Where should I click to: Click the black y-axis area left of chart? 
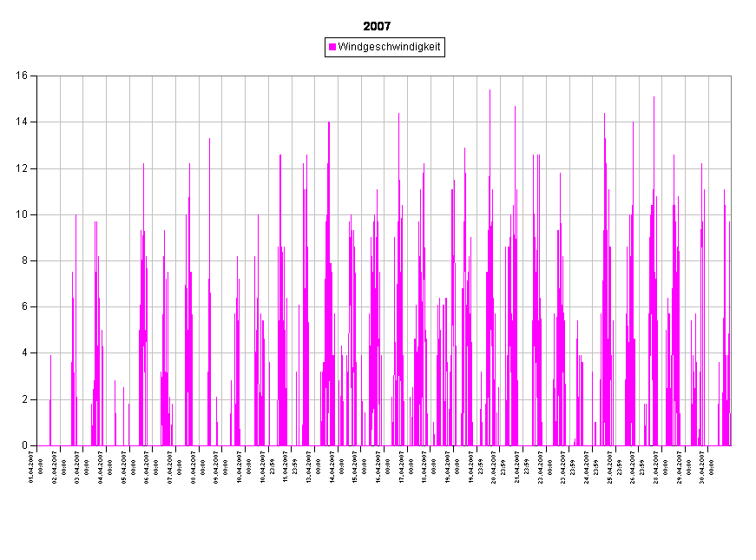coord(17,260)
